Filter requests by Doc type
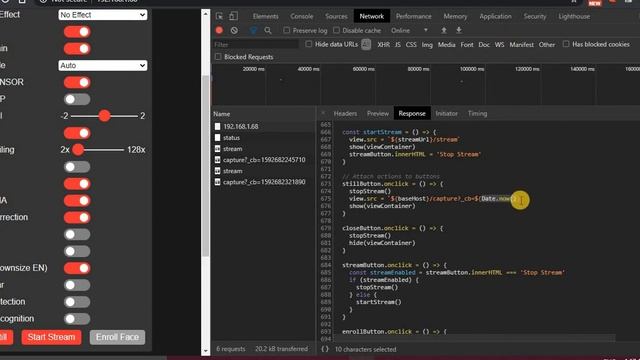 point(484,44)
